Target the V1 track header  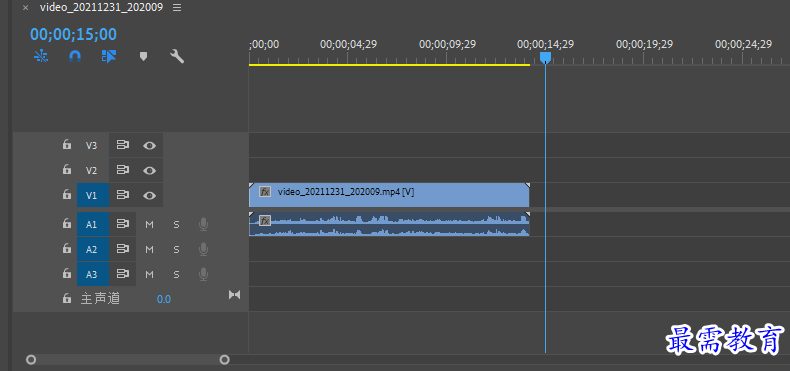(x=91, y=196)
